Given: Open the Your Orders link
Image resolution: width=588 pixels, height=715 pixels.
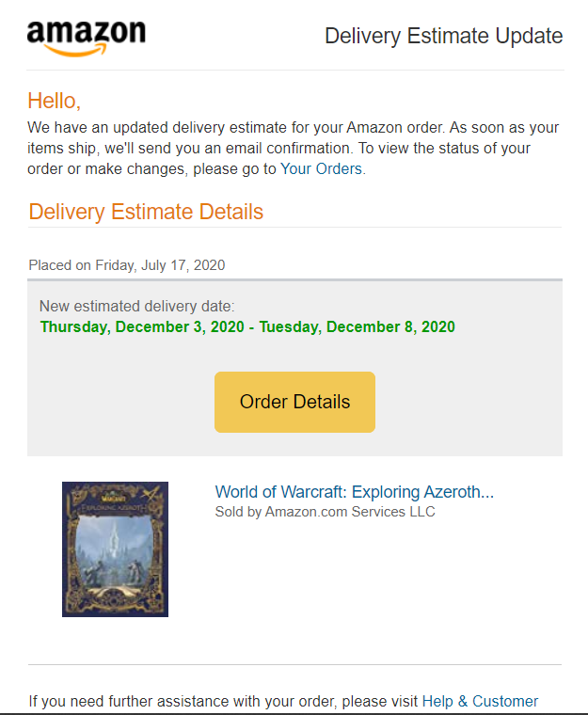Looking at the screenshot, I should 321,169.
